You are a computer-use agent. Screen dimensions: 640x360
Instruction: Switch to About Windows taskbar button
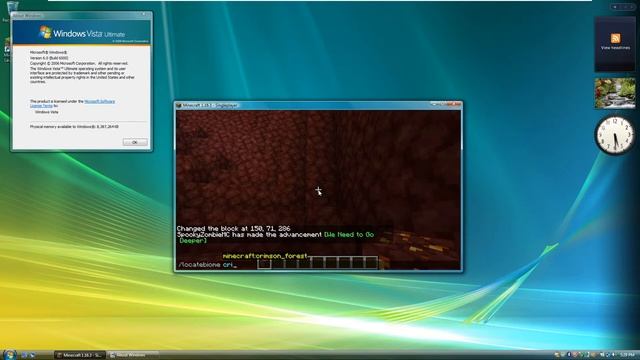pos(133,355)
